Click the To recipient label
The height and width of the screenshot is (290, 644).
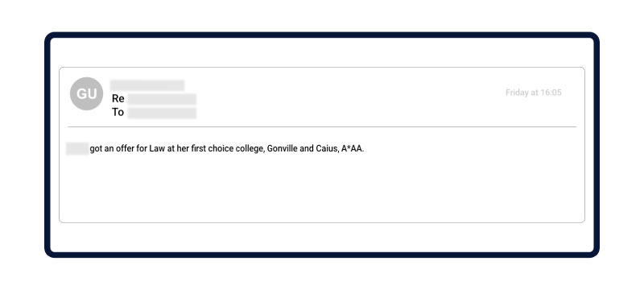click(118, 113)
